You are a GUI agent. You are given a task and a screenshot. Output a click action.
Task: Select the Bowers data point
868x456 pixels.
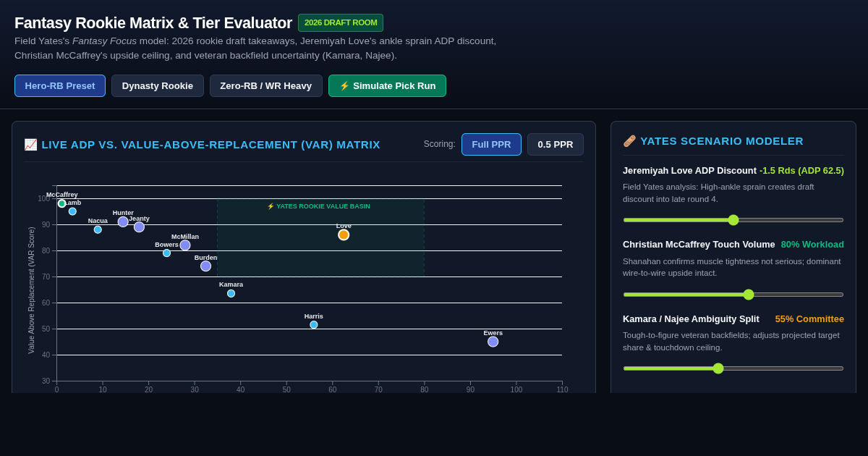(x=166, y=253)
